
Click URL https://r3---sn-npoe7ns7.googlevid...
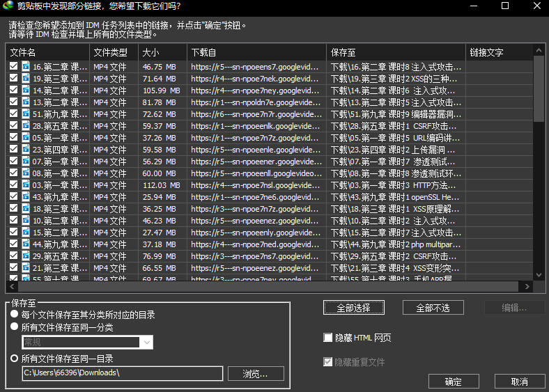tap(255, 256)
